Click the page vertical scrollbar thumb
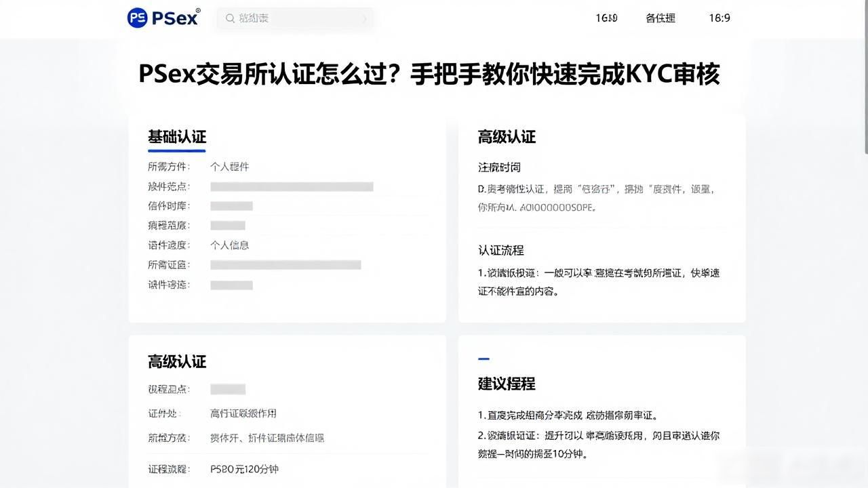The width and height of the screenshot is (868, 488). 865,76
